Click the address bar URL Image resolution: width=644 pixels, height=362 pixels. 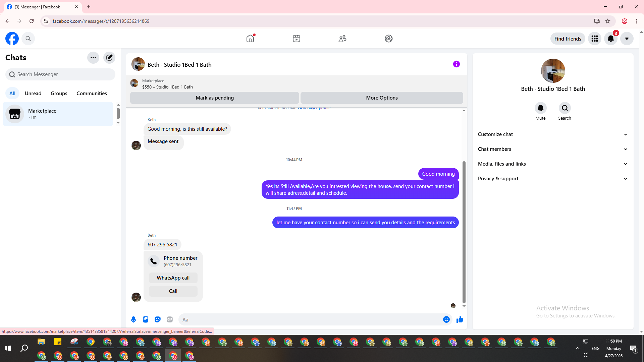(101, 21)
